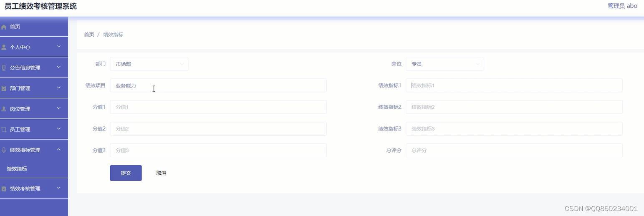Focus the 分值1 input field
This screenshot has width=644, height=216.
(x=218, y=107)
